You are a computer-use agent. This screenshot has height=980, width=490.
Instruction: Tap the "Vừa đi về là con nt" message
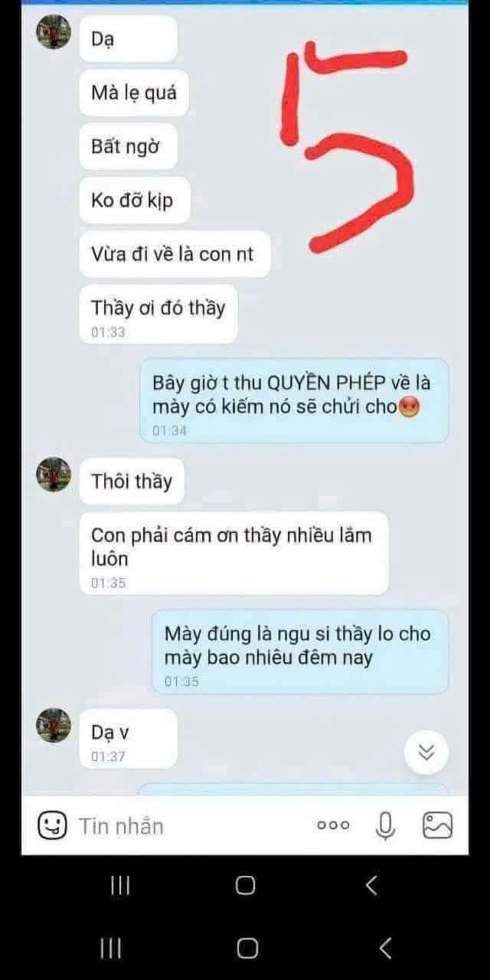[175, 254]
